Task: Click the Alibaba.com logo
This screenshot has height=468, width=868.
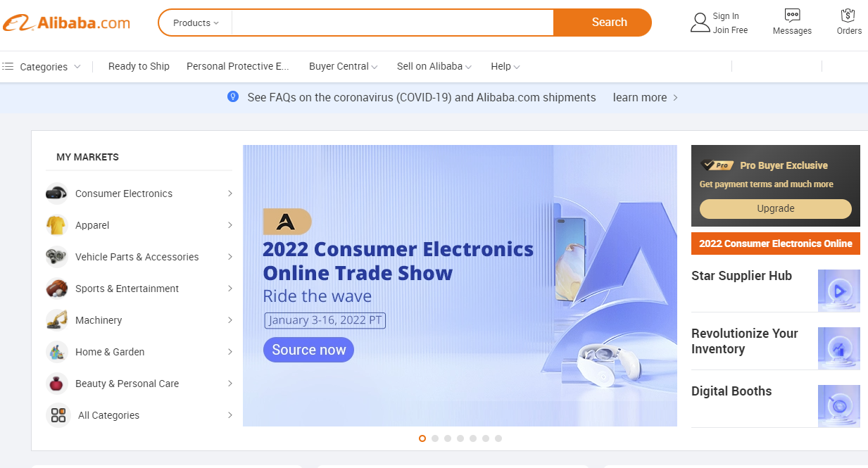Action: 67,23
